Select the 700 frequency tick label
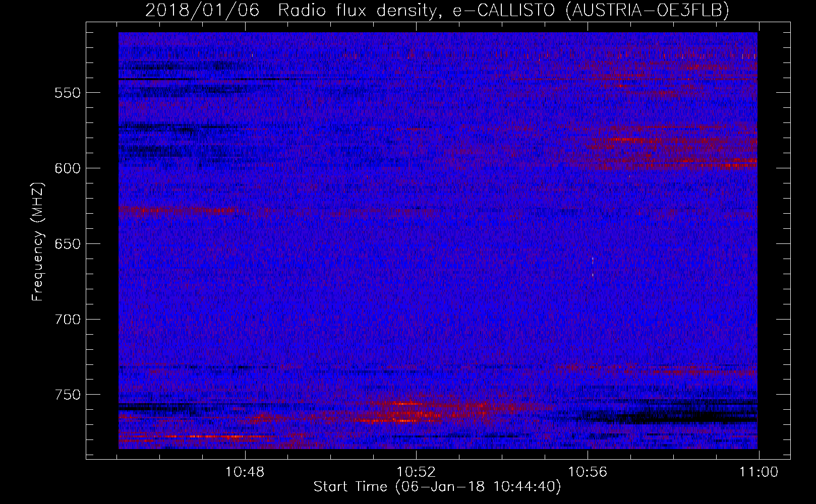The height and width of the screenshot is (504, 816). pyautogui.click(x=68, y=320)
